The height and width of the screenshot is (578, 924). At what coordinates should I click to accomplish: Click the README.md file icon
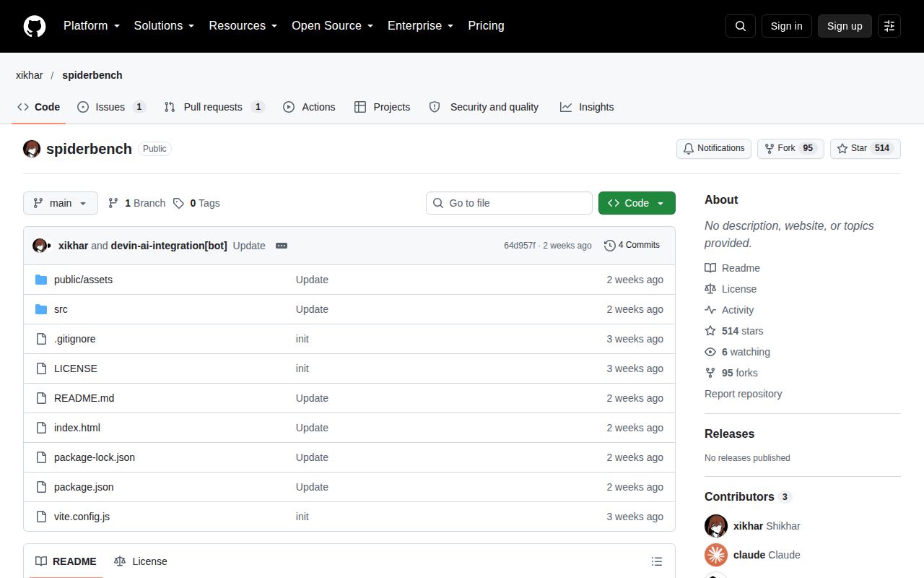coord(41,398)
